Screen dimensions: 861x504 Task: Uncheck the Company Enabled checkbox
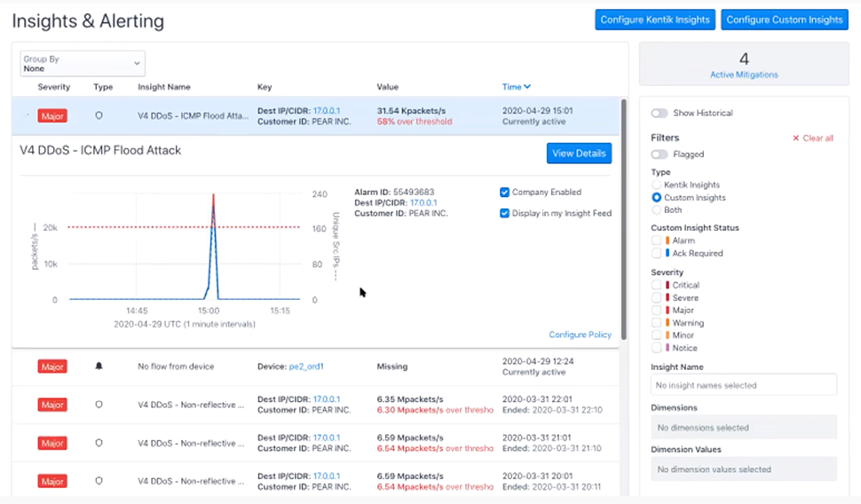[505, 193]
